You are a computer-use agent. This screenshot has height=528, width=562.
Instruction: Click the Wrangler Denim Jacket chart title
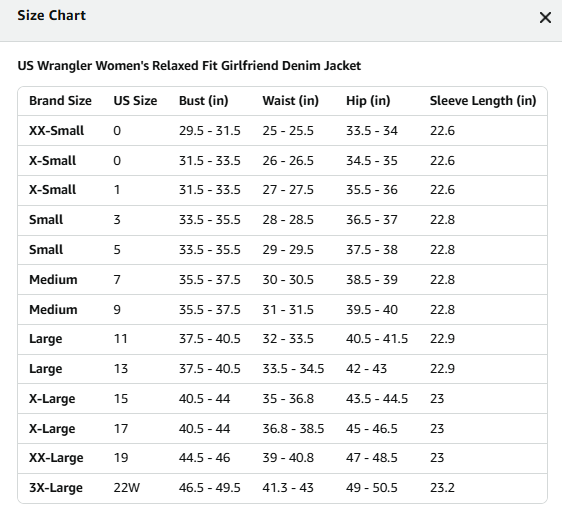click(189, 66)
